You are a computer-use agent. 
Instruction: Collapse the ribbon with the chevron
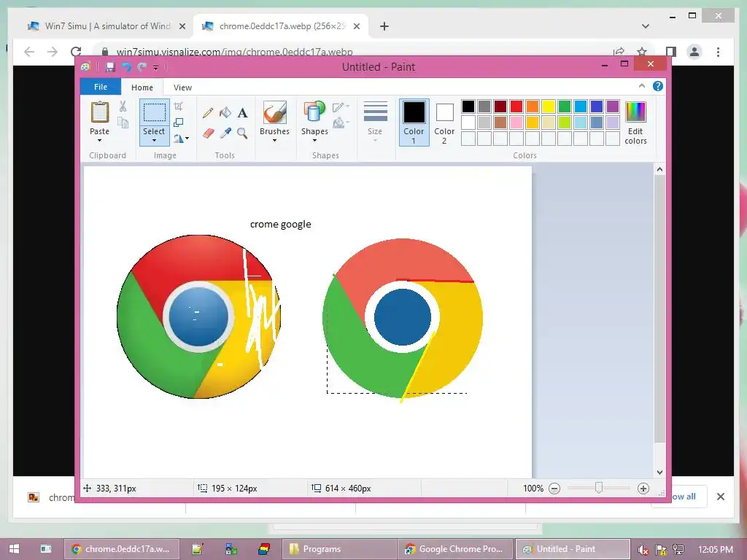pyautogui.click(x=642, y=86)
